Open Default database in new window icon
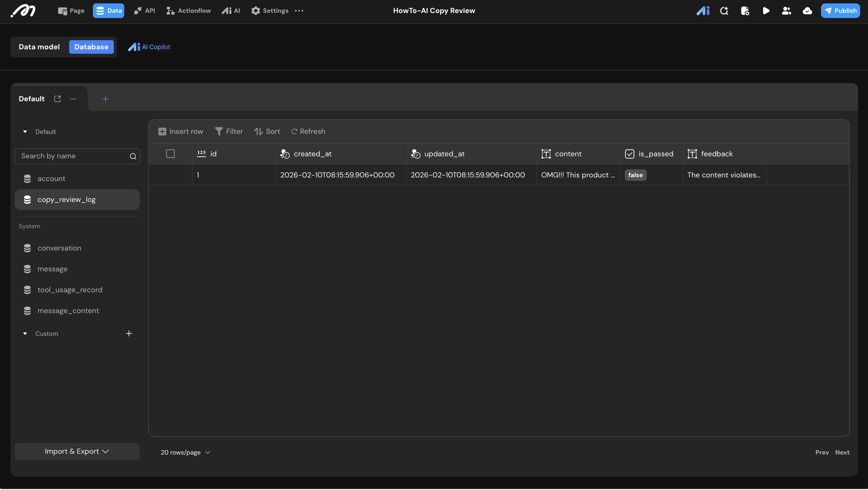This screenshot has width=868, height=490. point(57,99)
